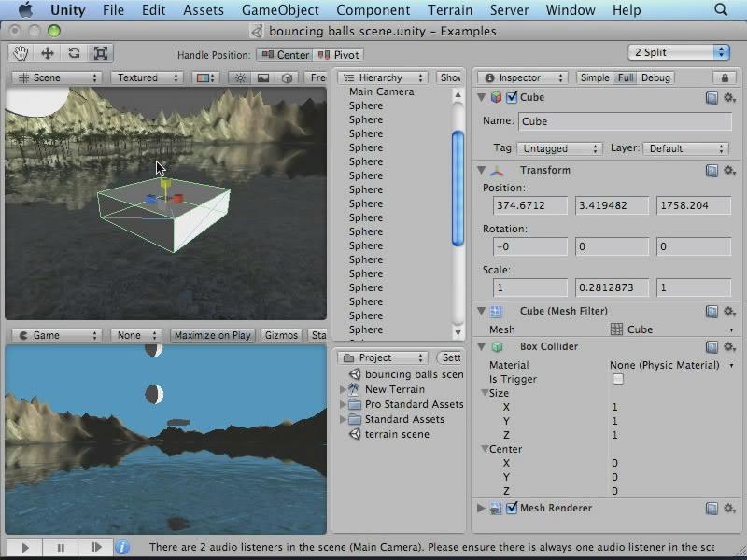This screenshot has width=747, height=560.
Task: Select the Scale tool
Action: (101, 53)
